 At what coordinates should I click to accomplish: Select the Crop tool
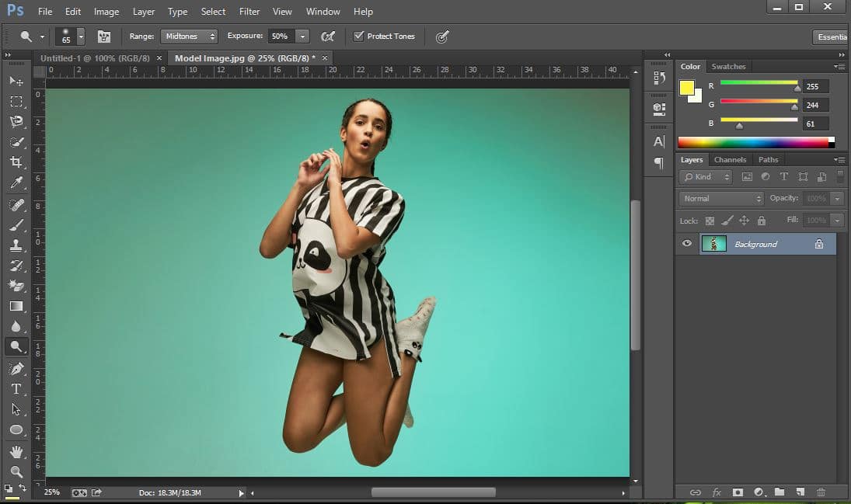click(16, 162)
